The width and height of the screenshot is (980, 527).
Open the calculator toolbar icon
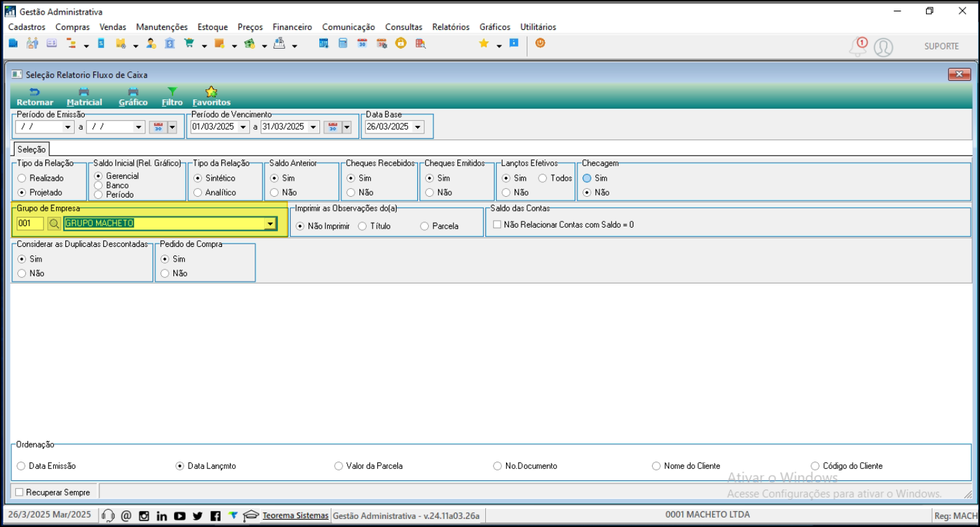(x=343, y=43)
